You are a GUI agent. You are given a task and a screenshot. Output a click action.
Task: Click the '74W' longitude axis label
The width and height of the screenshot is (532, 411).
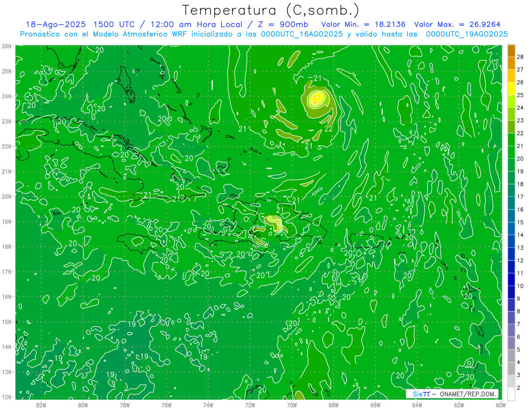pyautogui.click(x=208, y=405)
